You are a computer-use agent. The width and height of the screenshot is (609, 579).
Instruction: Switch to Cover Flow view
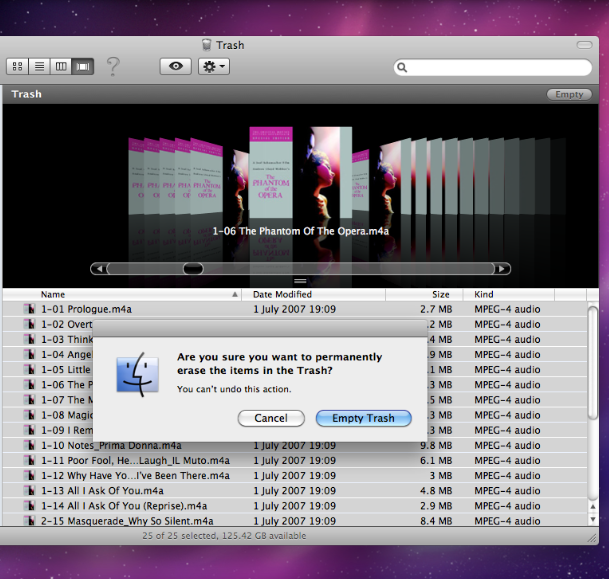click(x=83, y=66)
